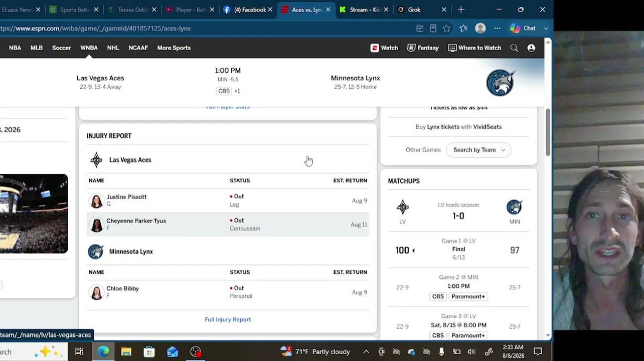Click Minnesota Lynx injury report heading
The height and width of the screenshot is (361, 644).
point(131,252)
